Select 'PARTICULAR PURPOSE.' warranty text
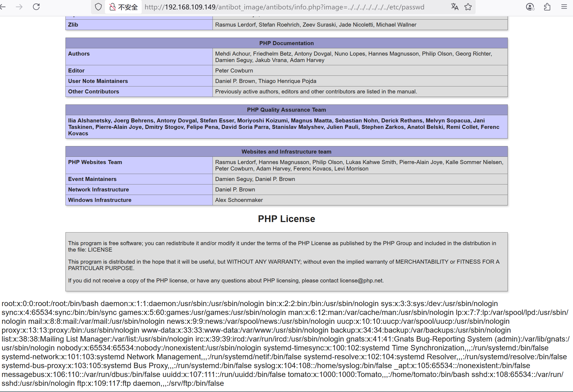This screenshot has width=573, height=392. [101, 268]
